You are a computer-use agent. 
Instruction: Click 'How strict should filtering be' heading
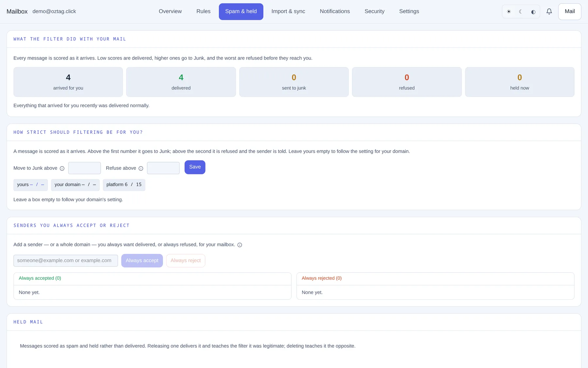pos(78,132)
